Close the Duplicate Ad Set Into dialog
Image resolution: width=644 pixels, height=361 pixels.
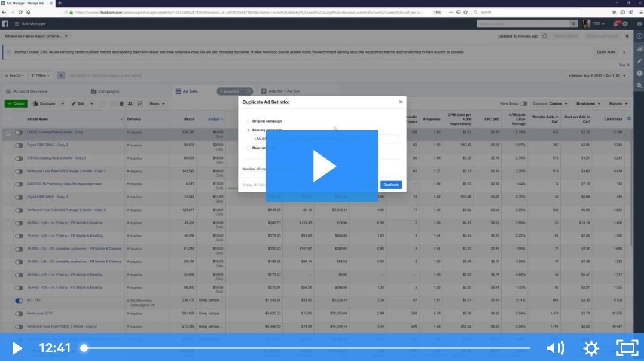pos(401,102)
